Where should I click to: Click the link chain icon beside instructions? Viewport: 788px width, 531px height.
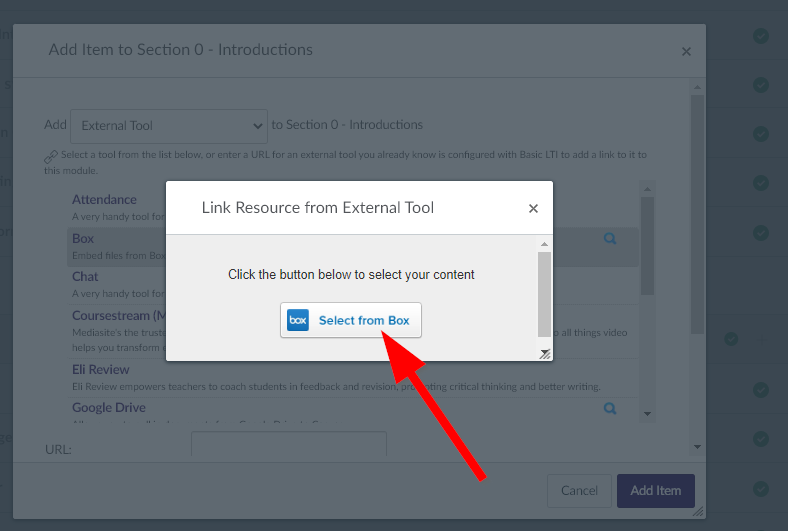tap(51, 157)
